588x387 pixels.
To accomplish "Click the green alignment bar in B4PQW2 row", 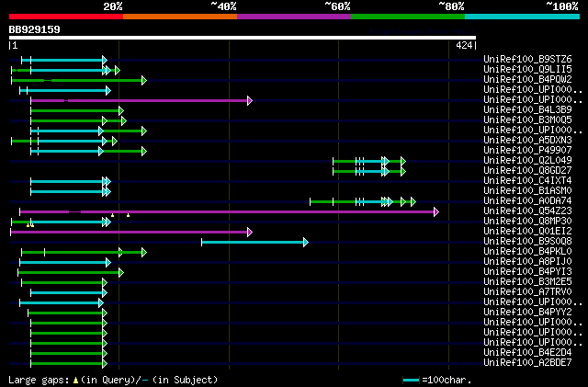I will tap(79, 80).
